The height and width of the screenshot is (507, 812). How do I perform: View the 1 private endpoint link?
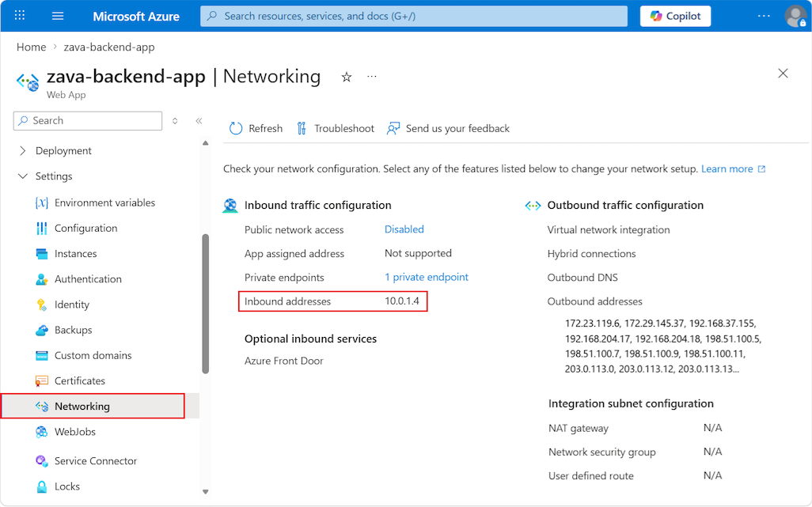(426, 277)
